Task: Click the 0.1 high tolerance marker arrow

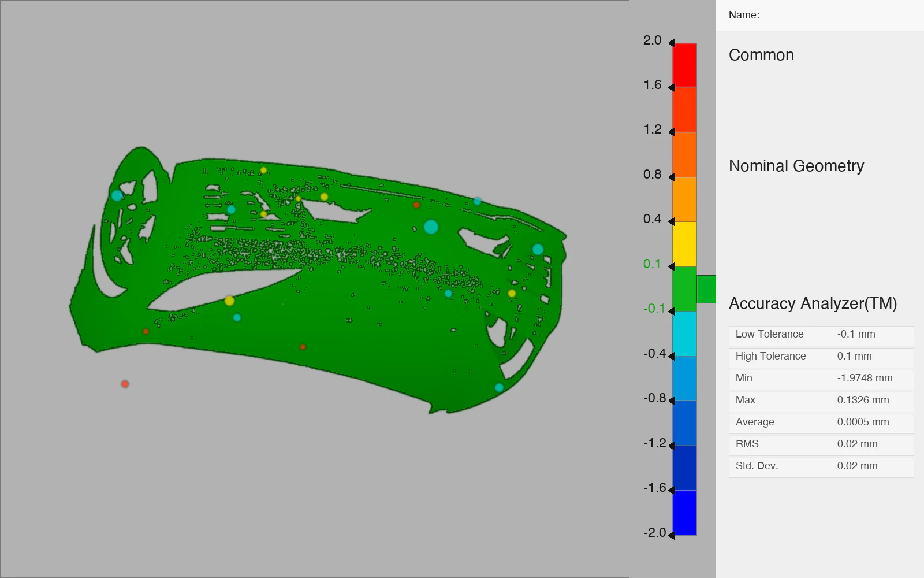Action: pos(672,266)
